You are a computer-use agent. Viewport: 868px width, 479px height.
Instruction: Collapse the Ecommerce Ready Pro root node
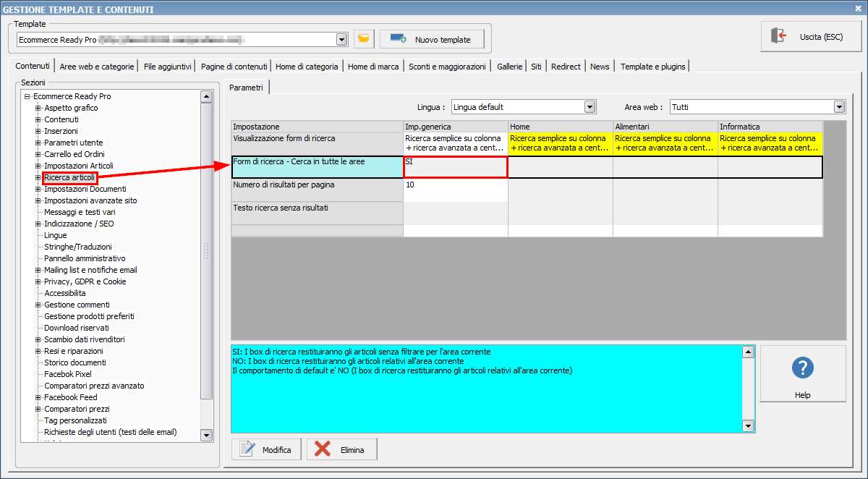click(27, 96)
